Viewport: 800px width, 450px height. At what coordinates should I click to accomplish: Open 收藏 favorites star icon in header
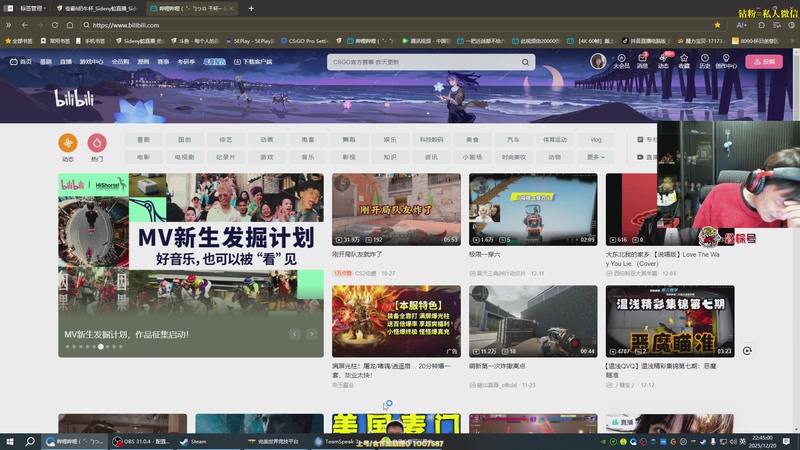(x=684, y=61)
